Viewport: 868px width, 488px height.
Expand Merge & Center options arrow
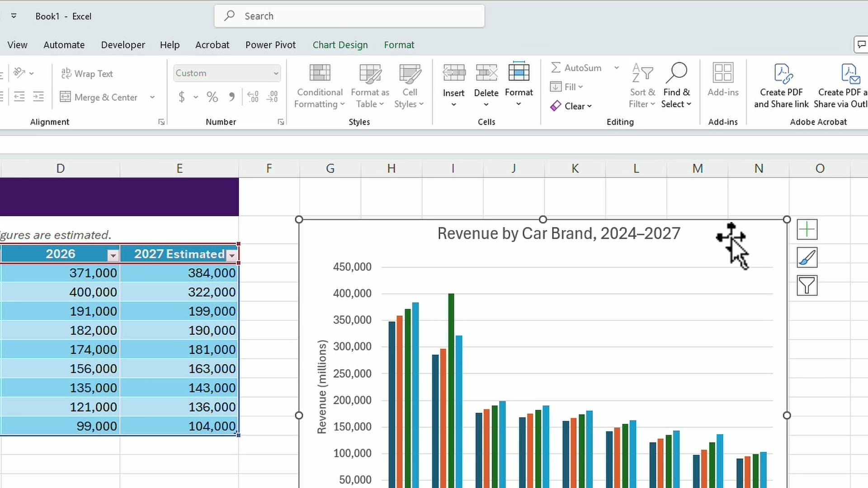tap(152, 97)
